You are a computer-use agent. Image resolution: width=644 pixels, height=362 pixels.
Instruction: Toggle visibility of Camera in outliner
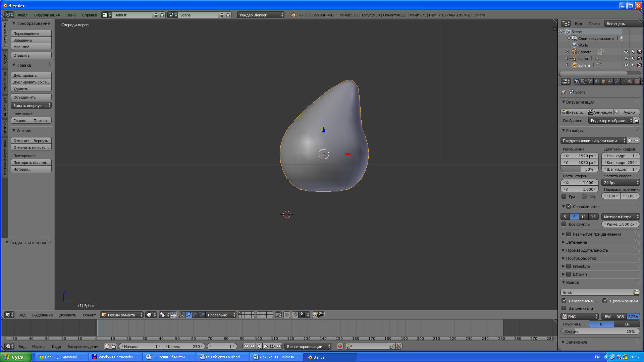[626, 52]
